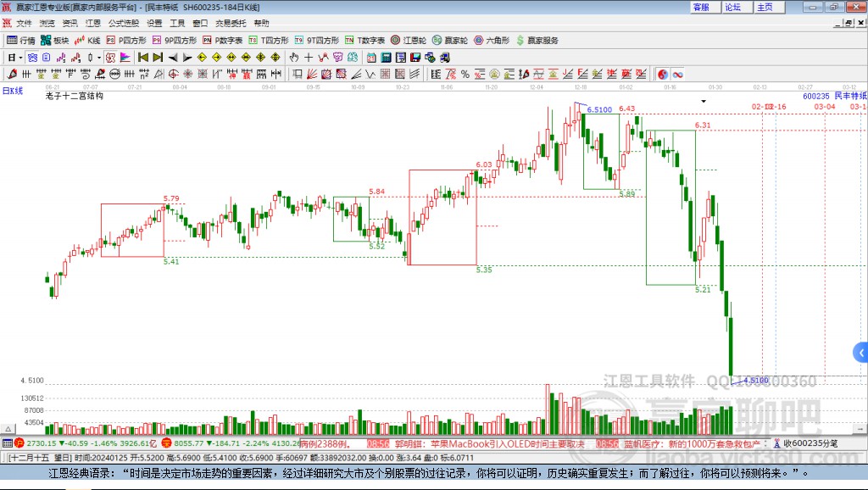Screen dimensions: 868x490
Task: Select the hand pan tool
Action: (294, 58)
